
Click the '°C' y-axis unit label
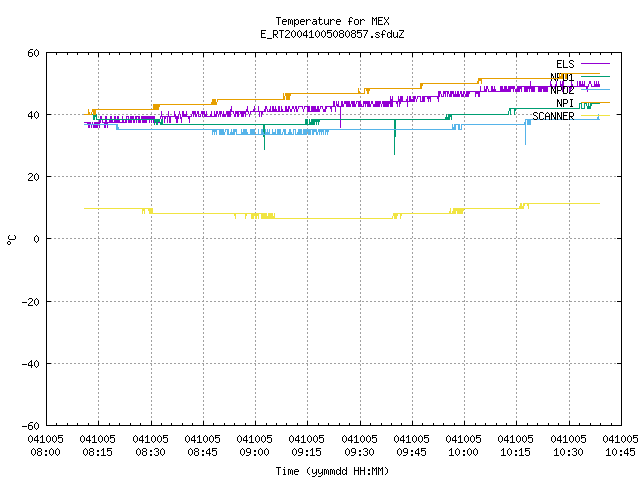click(11, 240)
